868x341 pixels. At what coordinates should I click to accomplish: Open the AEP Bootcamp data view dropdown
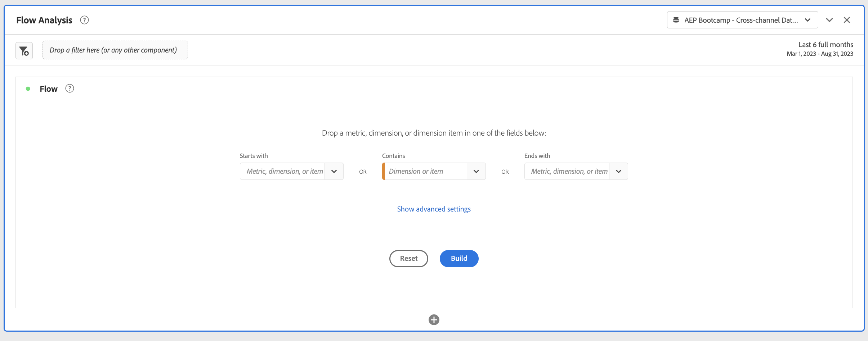click(x=742, y=20)
